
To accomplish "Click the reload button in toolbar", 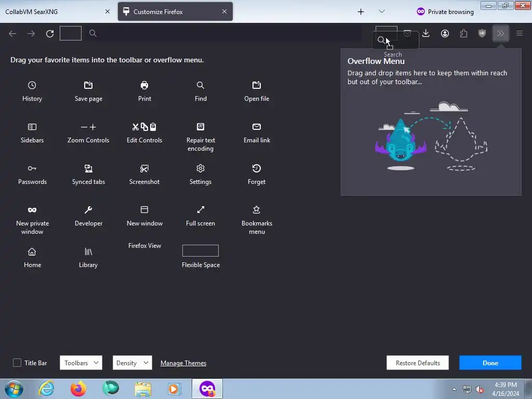I will point(50,33).
